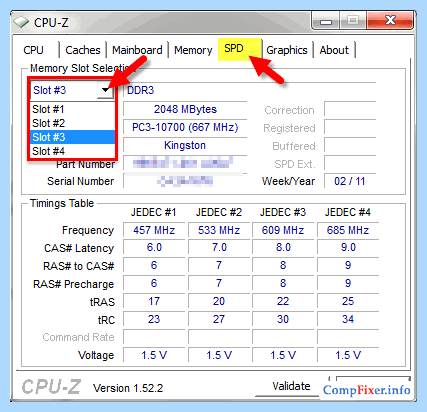The image size is (427, 412).
Task: Click the 457 MHz frequency cell
Action: click(154, 230)
